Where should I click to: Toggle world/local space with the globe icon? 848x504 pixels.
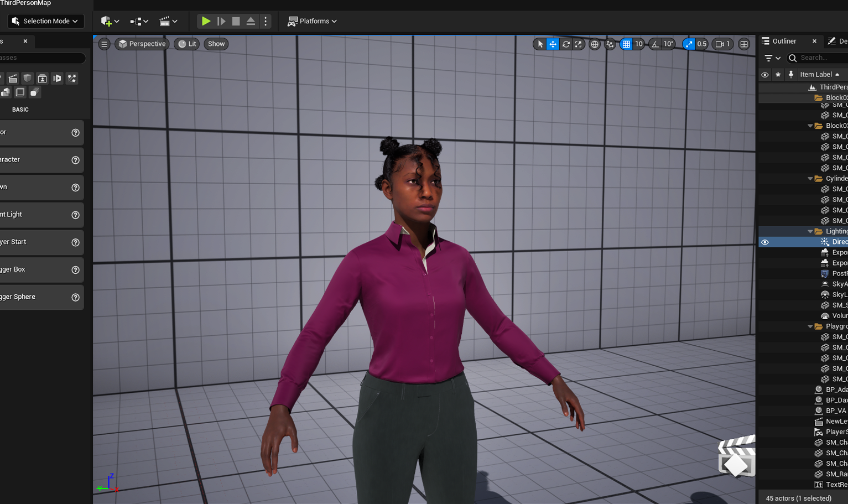[595, 44]
